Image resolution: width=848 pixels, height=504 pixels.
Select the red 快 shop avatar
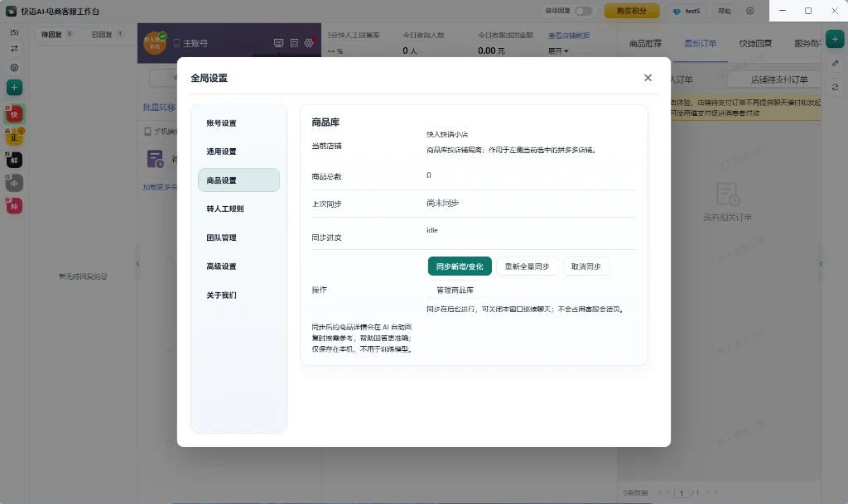point(14,114)
